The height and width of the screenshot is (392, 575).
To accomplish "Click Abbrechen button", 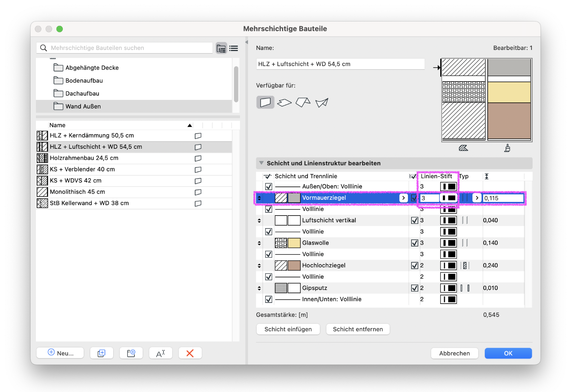I will click(x=455, y=353).
